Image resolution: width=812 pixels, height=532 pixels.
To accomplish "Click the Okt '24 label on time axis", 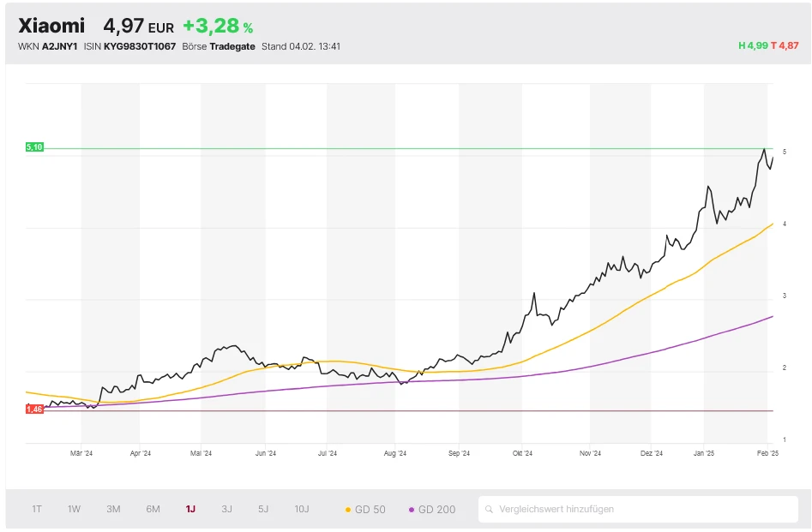I will coord(522,453).
